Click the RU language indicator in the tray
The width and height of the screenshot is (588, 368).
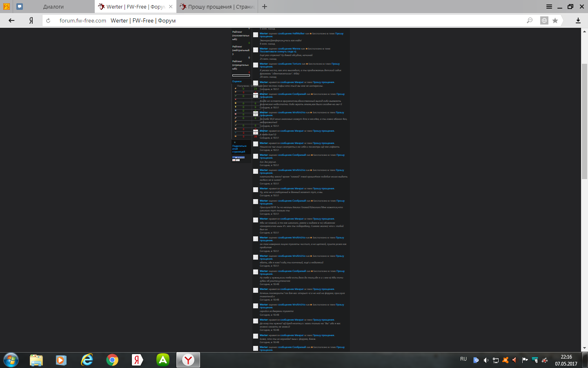coord(463,359)
